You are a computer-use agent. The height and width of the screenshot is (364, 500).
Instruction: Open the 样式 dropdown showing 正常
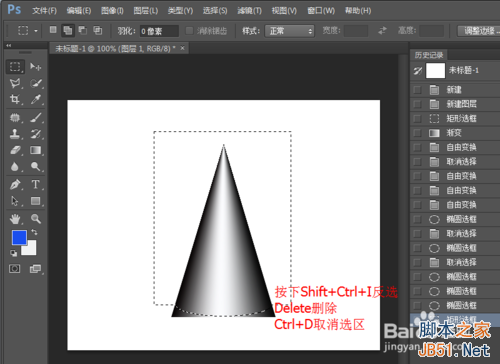290,31
